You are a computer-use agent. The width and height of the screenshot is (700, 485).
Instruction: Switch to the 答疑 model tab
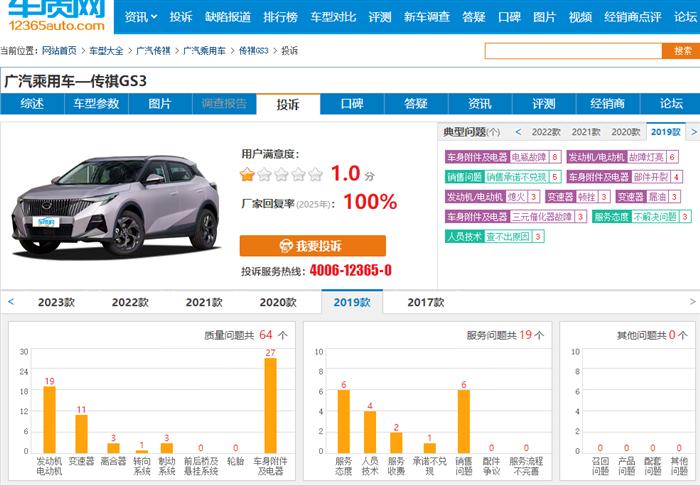(416, 104)
